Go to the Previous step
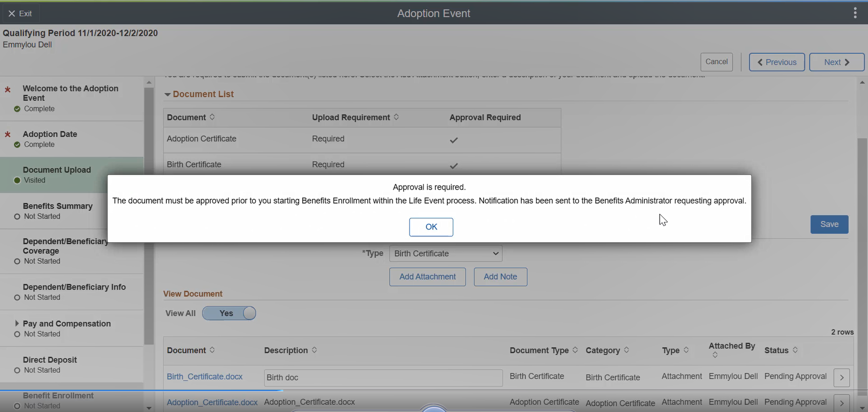Screen dimensions: 868x412 (x=777, y=62)
